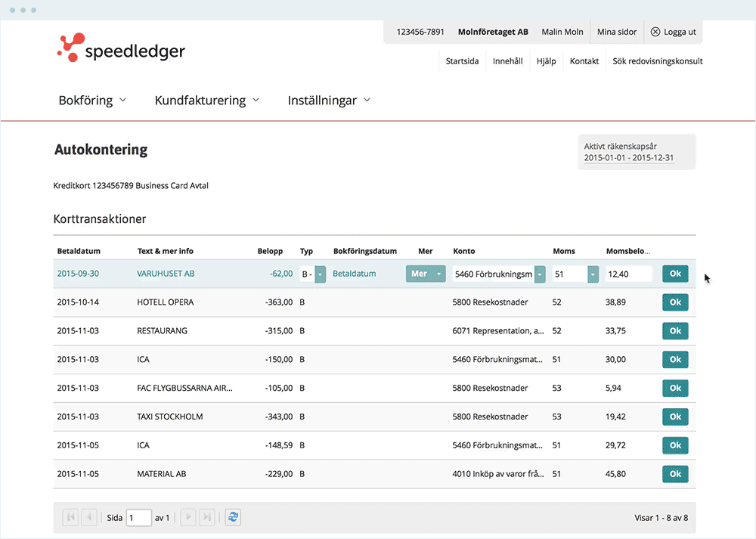Click the speedledger logo
This screenshot has height=539, width=756.
click(x=120, y=48)
